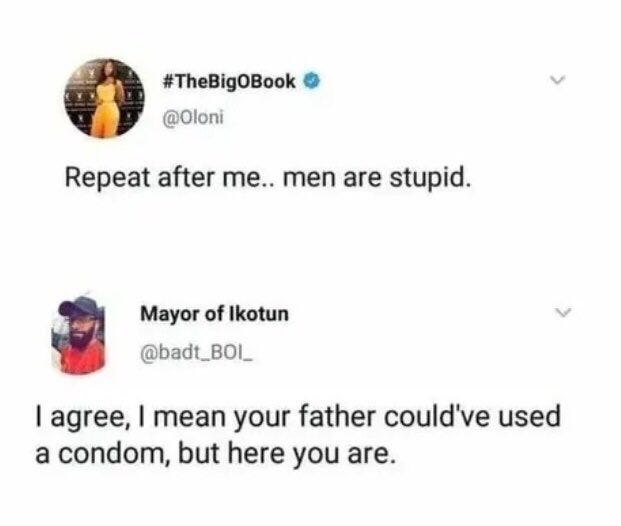Click the #TheBigOBook display name
This screenshot has width=621, height=526.
click(x=229, y=81)
